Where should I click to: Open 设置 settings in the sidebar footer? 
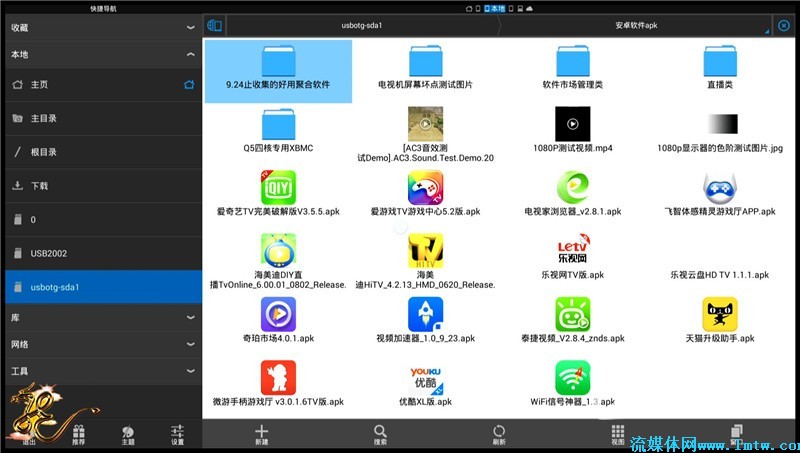pyautogui.click(x=177, y=434)
